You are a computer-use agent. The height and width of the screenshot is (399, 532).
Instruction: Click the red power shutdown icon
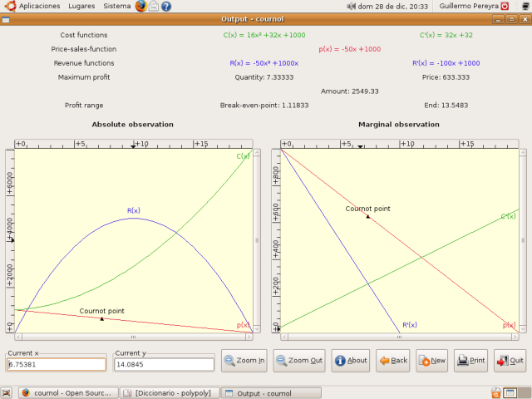[x=505, y=6]
